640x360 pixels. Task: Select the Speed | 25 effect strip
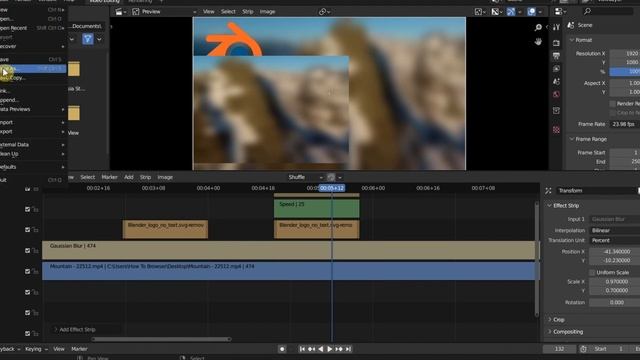pos(316,209)
